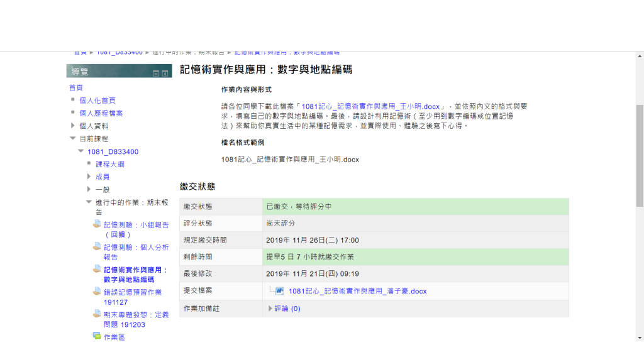This screenshot has height=362, width=644.
Task: Click the assignment icon next to 錯誤記憶預習作業
Action: [97, 291]
